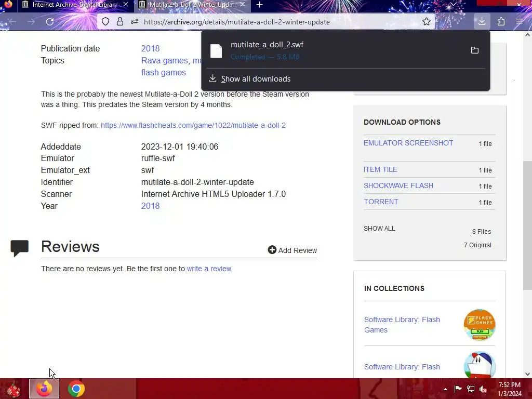
Task: Open the Extensions puzzle icon
Action: point(501,22)
